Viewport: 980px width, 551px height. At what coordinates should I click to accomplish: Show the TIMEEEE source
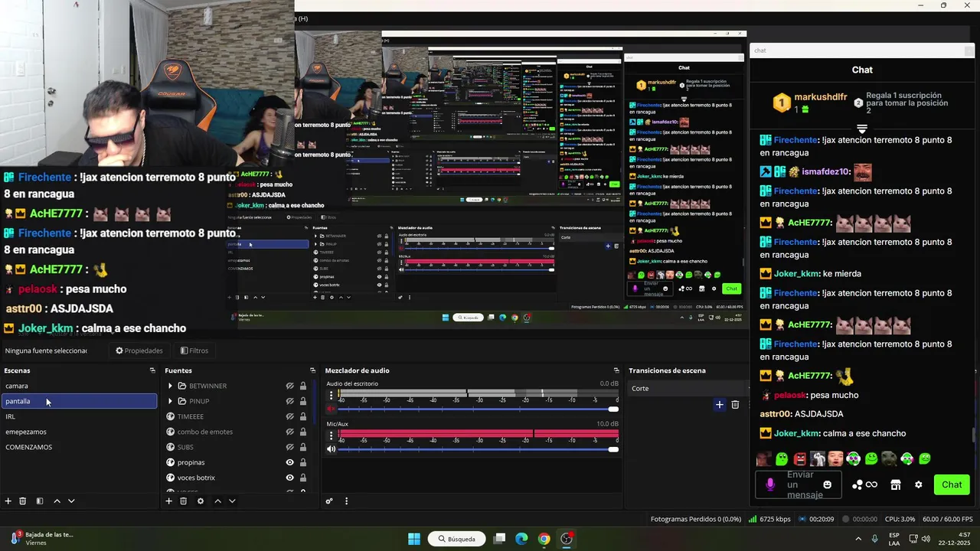tap(290, 416)
